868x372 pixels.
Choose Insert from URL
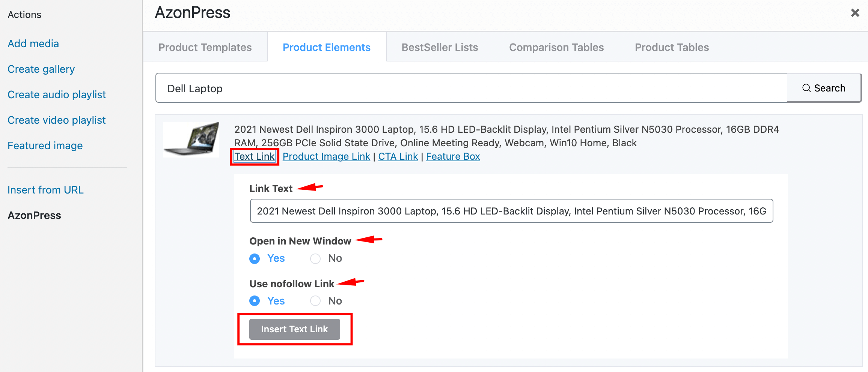pos(45,190)
